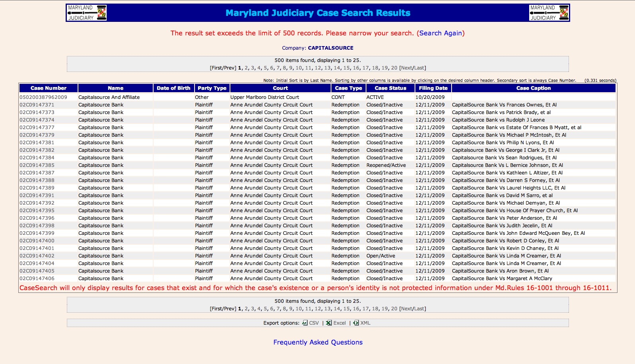Open case number 02C09147374
This screenshot has width=635, height=364.
pyautogui.click(x=37, y=120)
